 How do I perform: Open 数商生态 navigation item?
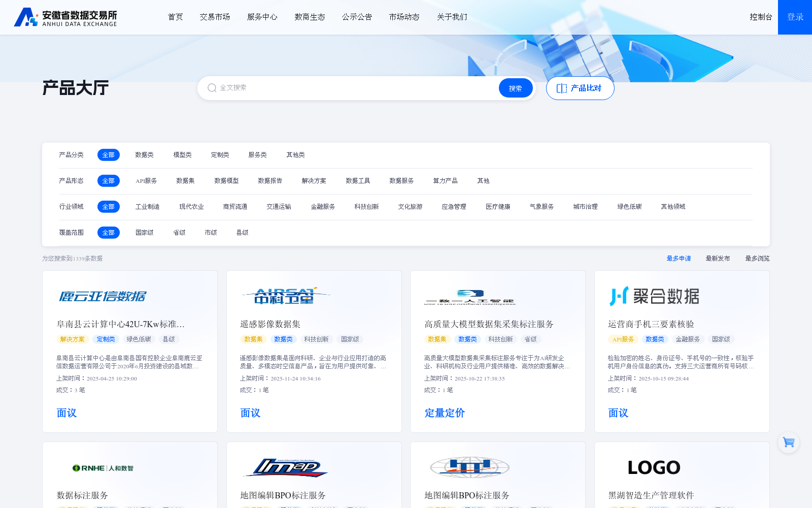pyautogui.click(x=310, y=17)
